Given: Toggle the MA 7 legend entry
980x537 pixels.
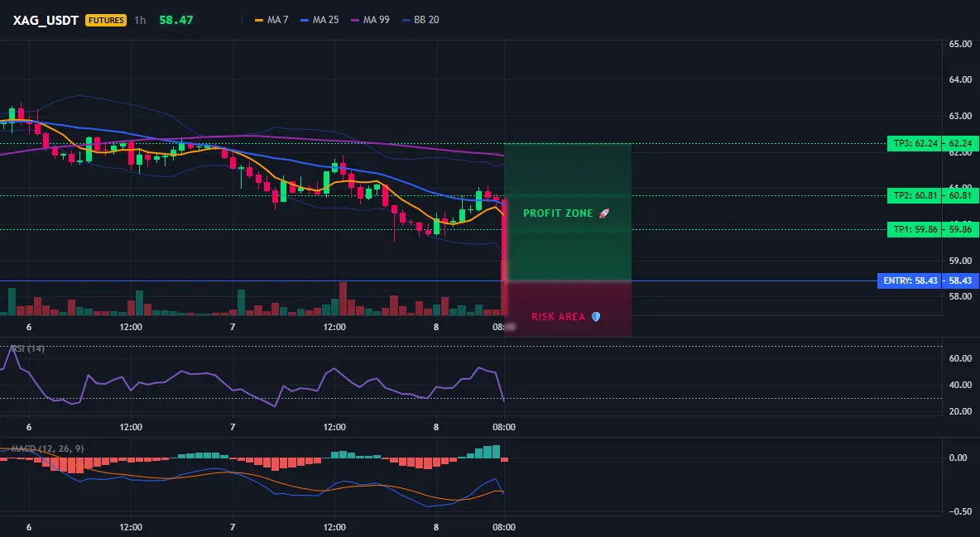Looking at the screenshot, I should (x=271, y=20).
